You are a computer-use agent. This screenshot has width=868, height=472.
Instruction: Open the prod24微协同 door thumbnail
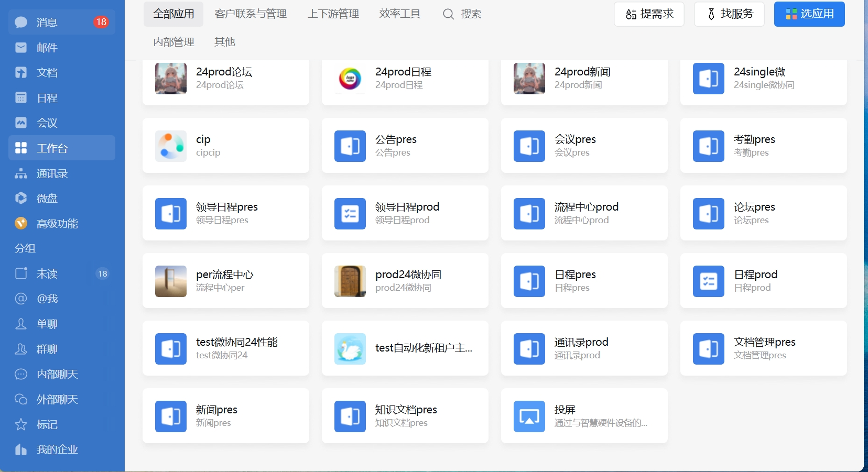pyautogui.click(x=350, y=281)
